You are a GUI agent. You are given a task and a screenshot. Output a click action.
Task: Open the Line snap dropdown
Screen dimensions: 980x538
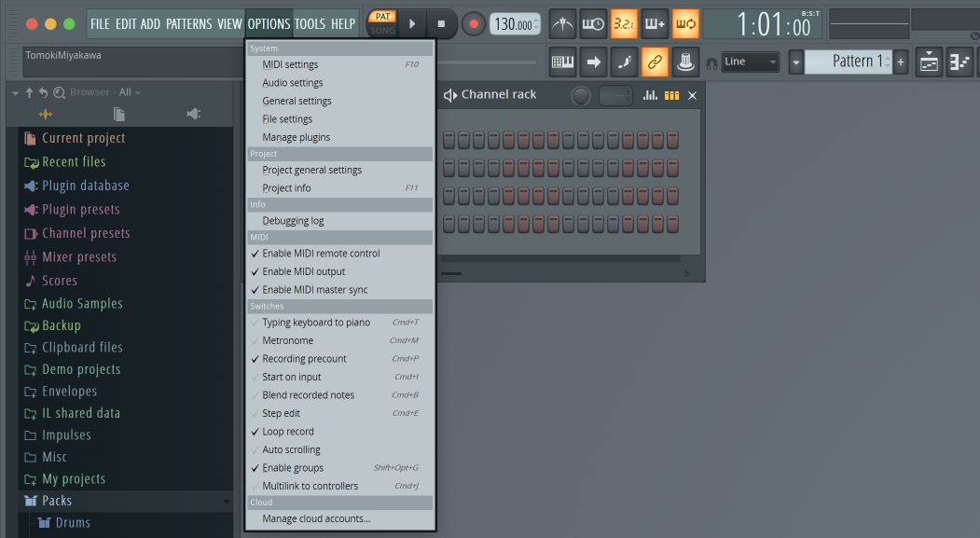coord(751,62)
